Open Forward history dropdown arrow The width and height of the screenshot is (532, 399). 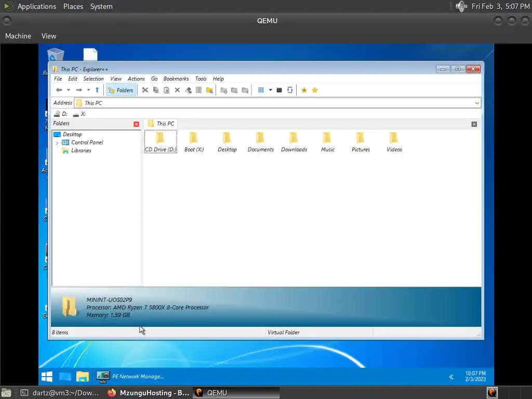coord(88,90)
